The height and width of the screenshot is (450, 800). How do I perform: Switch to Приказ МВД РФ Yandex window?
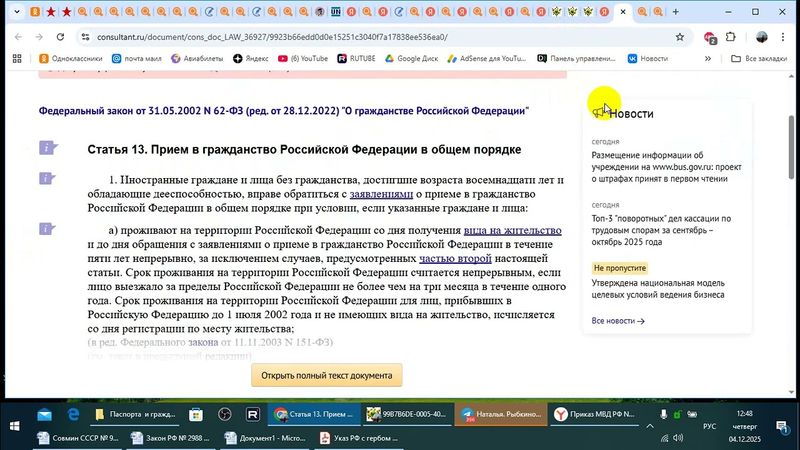click(594, 415)
